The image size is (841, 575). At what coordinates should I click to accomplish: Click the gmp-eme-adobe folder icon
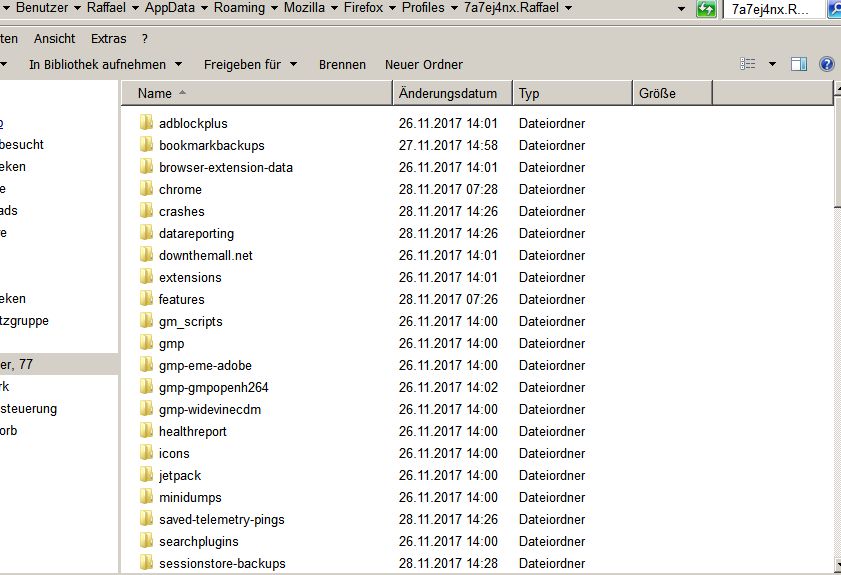pyautogui.click(x=146, y=365)
